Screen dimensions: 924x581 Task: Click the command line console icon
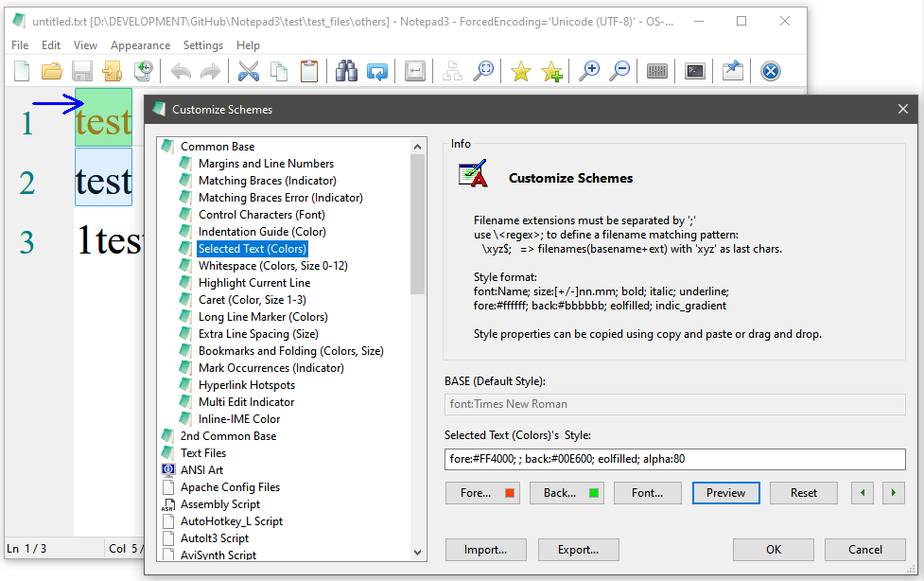(695, 71)
